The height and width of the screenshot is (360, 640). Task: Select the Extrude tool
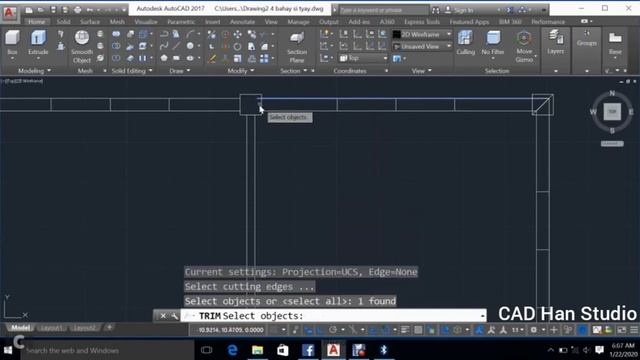(x=38, y=43)
